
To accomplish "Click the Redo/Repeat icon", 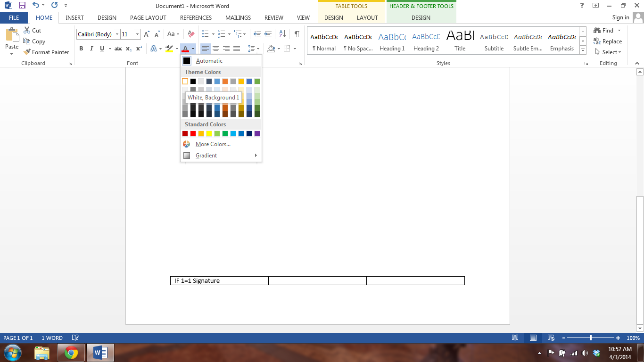I will tap(54, 6).
